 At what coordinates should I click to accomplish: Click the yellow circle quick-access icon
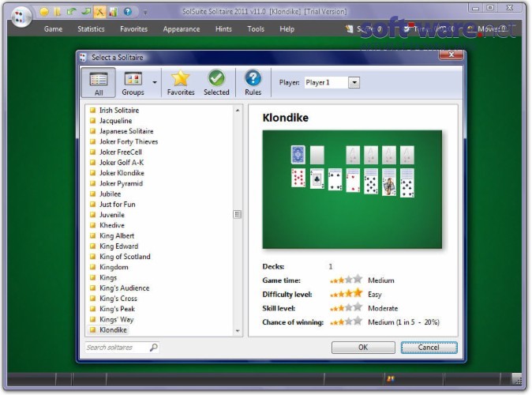(44, 12)
